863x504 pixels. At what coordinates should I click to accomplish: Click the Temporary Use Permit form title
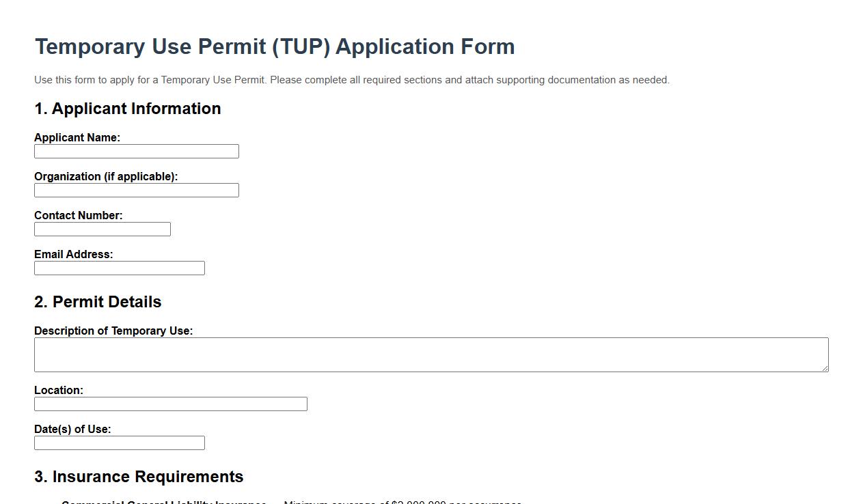pyautogui.click(x=275, y=46)
